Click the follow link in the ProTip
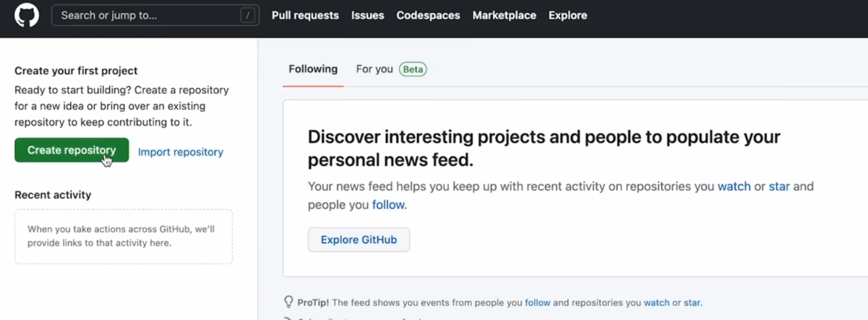868x320 pixels. (537, 302)
